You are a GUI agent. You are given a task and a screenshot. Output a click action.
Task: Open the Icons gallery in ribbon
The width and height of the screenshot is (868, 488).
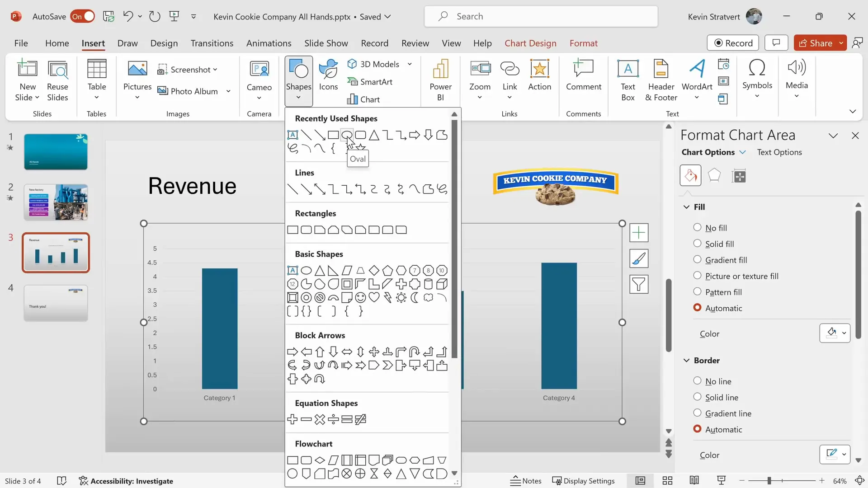328,75
